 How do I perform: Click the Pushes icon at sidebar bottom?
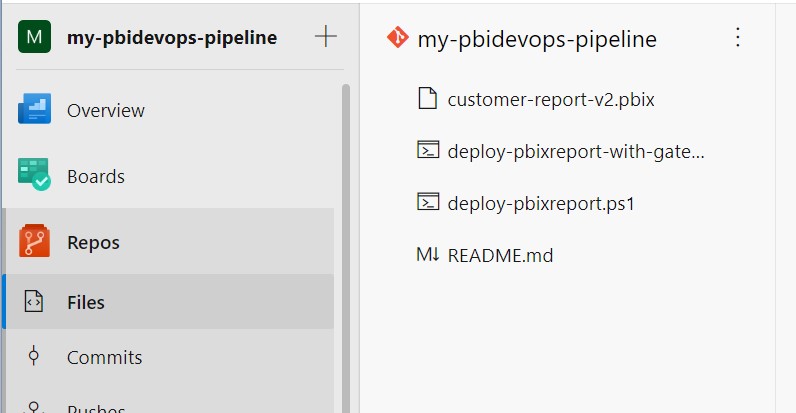(x=34, y=407)
